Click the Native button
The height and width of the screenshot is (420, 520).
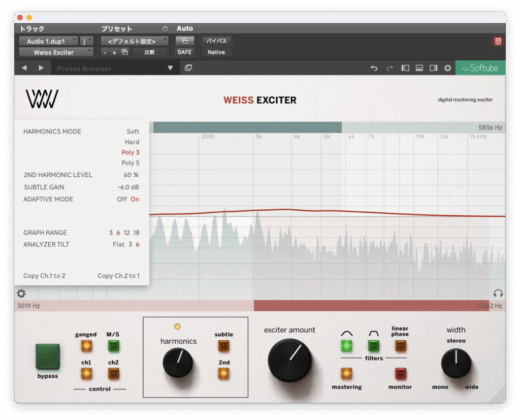tap(216, 52)
